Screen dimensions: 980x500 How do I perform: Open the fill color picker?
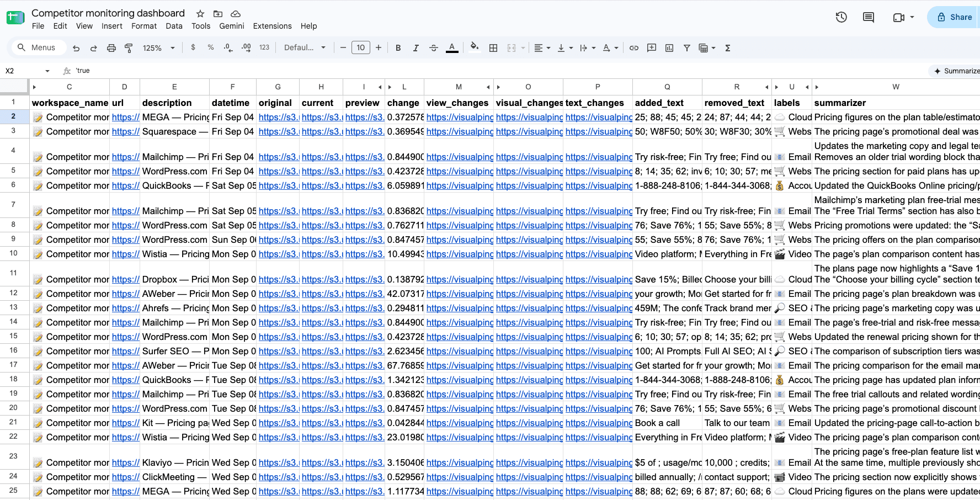[475, 47]
